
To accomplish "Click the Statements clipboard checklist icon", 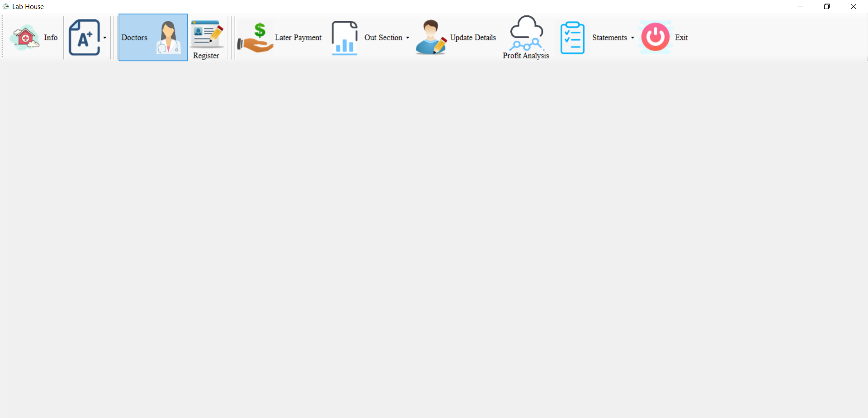I will click(572, 38).
